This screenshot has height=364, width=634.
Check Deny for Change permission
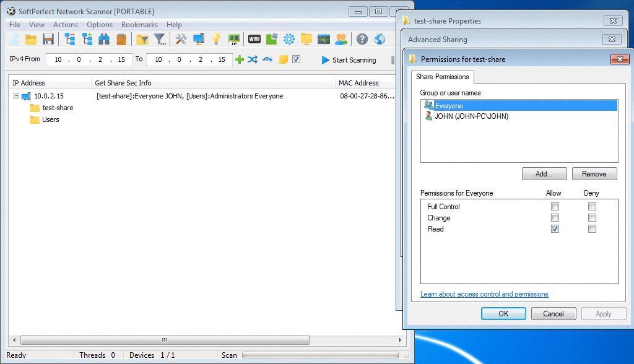(x=592, y=217)
